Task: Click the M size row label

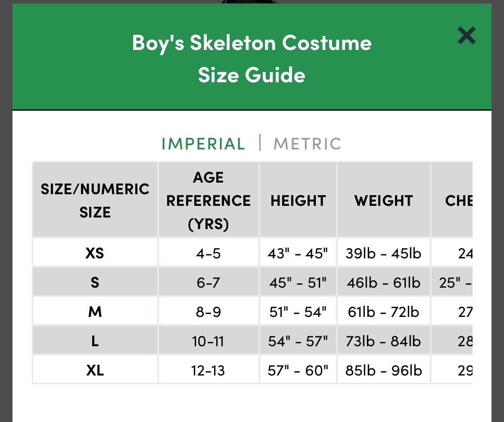Action: pyautogui.click(x=95, y=311)
